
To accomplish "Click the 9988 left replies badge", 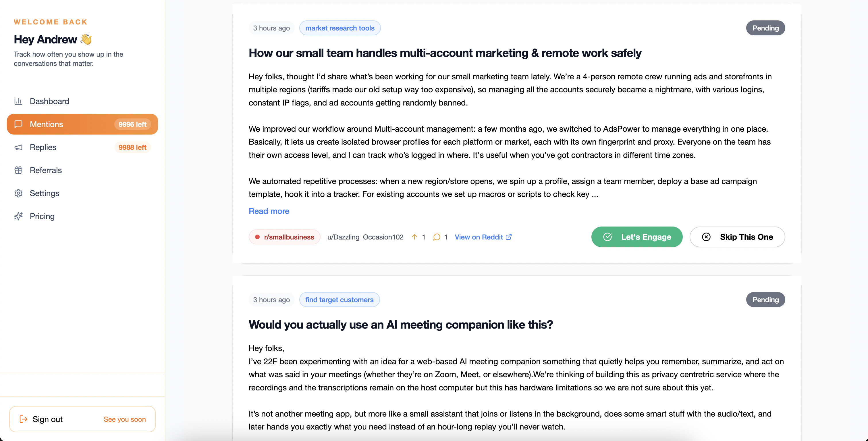I will coord(132,147).
